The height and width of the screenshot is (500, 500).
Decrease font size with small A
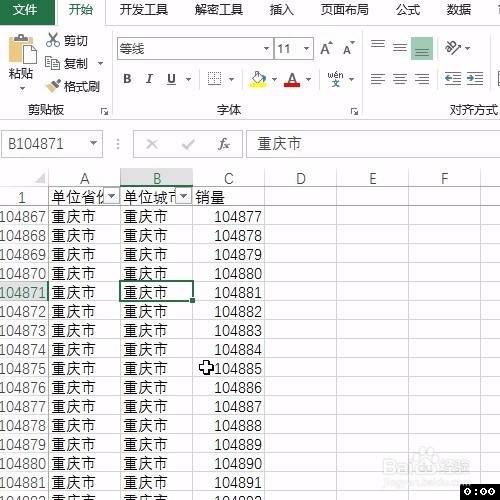pos(348,49)
